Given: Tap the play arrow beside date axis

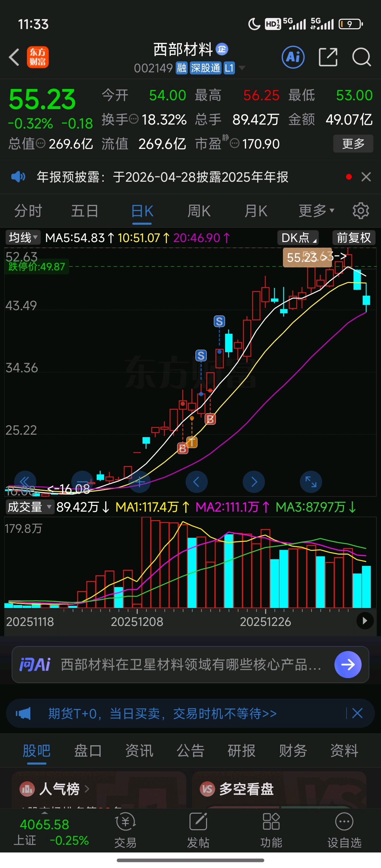Looking at the screenshot, I should (x=365, y=620).
